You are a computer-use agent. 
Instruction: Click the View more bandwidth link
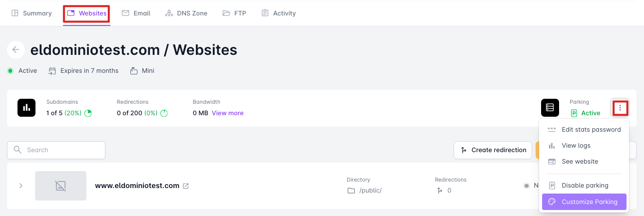pyautogui.click(x=227, y=113)
